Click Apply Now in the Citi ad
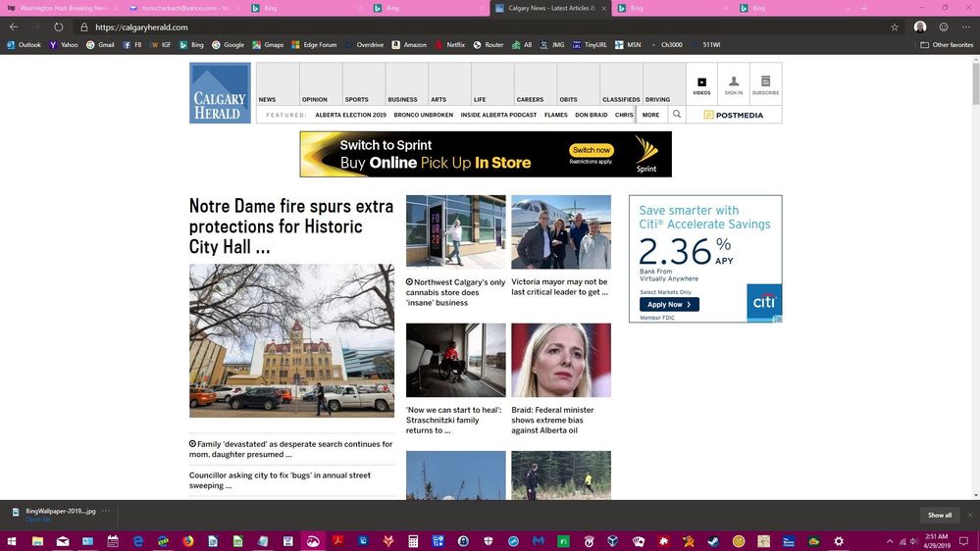 point(669,304)
